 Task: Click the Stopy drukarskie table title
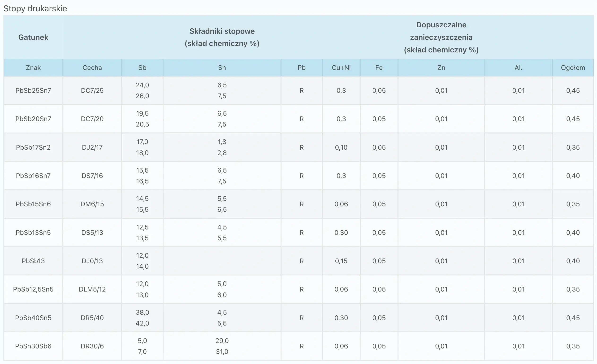[x=35, y=8]
